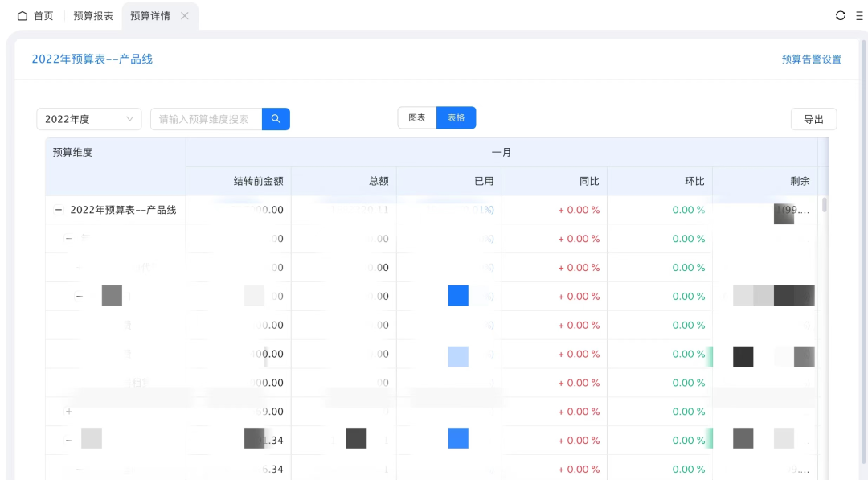868x480 pixels.
Task: Collapse the 2022年预算表--产品线 root row
Action: [x=58, y=210]
